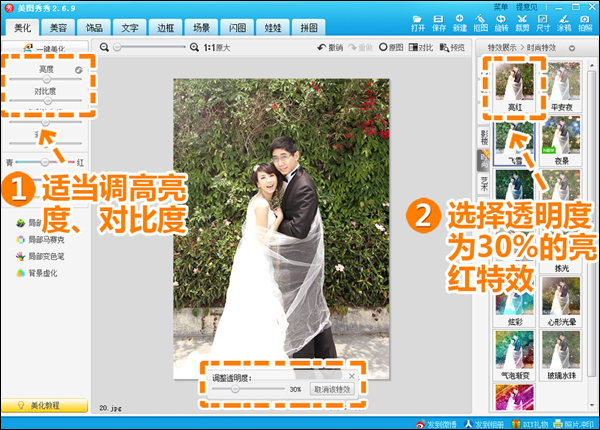Click the scrollbar down arrow in effects panel
The height and width of the screenshot is (430, 600).
tap(592, 405)
